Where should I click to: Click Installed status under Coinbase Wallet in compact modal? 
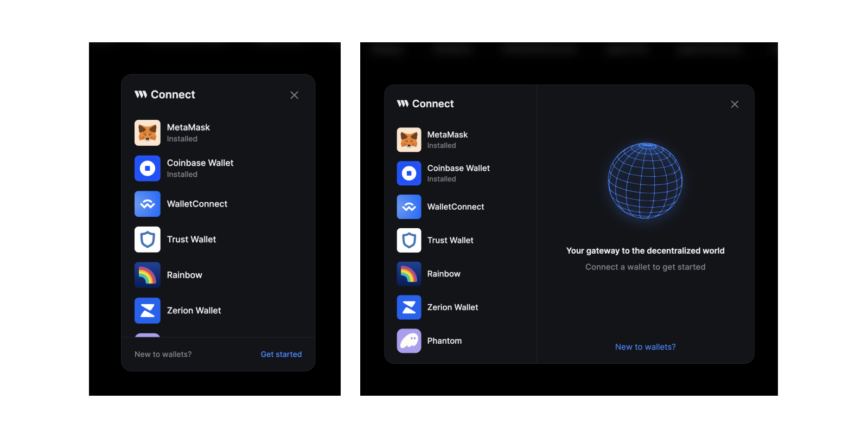pos(182,175)
